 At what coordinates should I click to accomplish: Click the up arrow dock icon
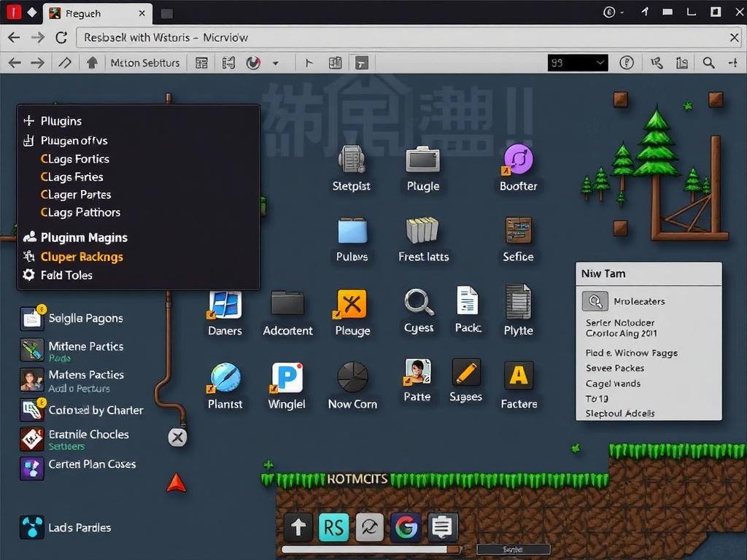[298, 527]
